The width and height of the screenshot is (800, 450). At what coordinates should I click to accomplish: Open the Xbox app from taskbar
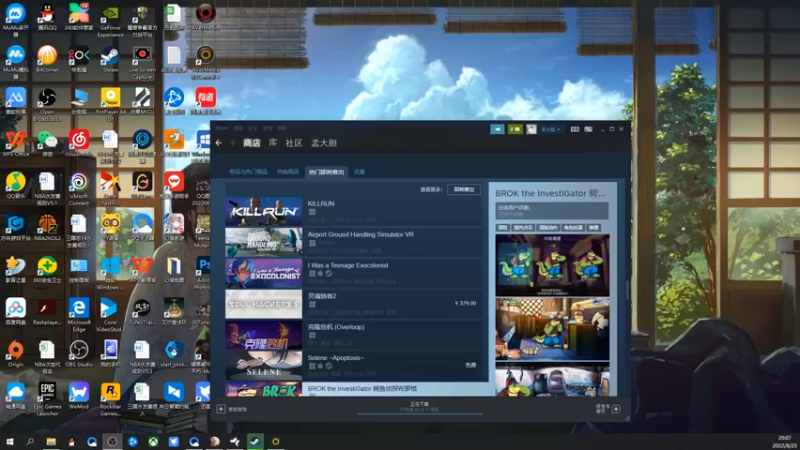click(x=153, y=441)
